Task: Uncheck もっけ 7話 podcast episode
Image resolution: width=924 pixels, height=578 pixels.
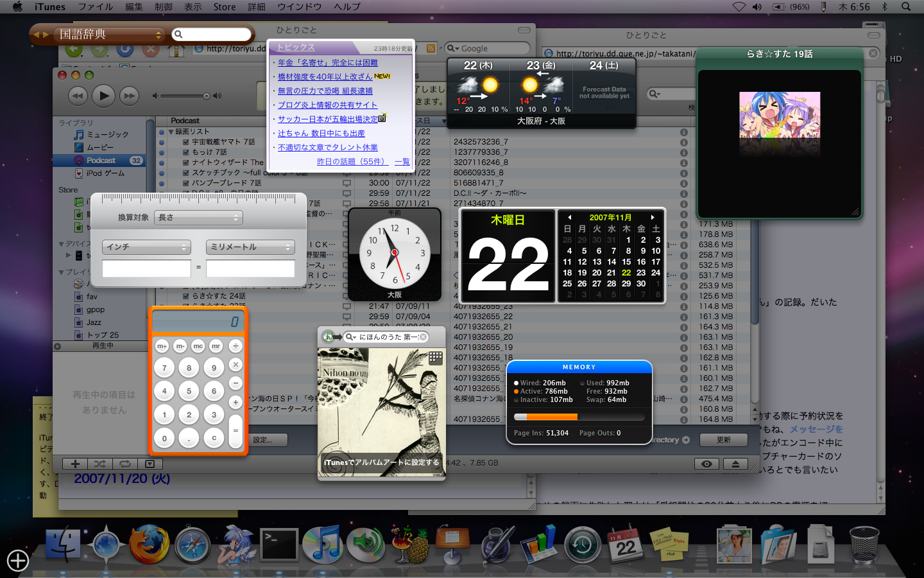Action: (x=185, y=152)
